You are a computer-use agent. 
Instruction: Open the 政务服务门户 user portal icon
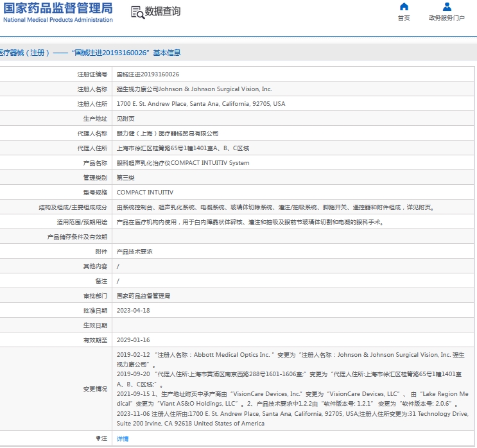tap(447, 6)
